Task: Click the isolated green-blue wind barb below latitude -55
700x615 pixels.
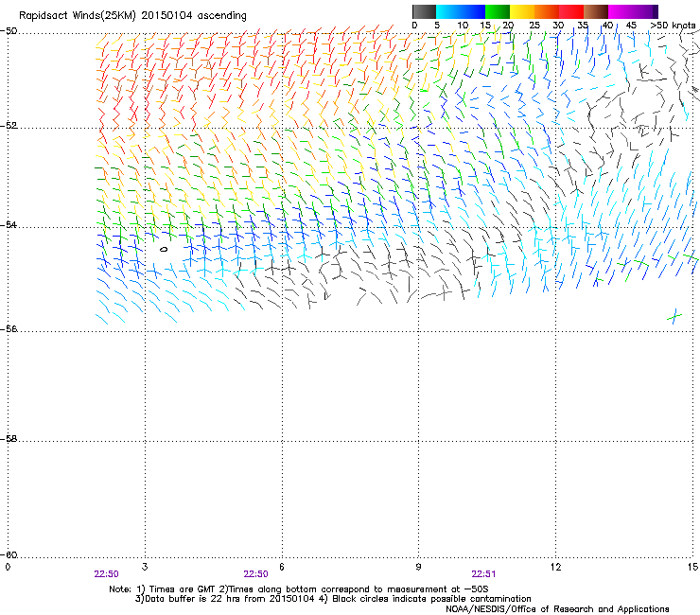Action: pos(674,317)
